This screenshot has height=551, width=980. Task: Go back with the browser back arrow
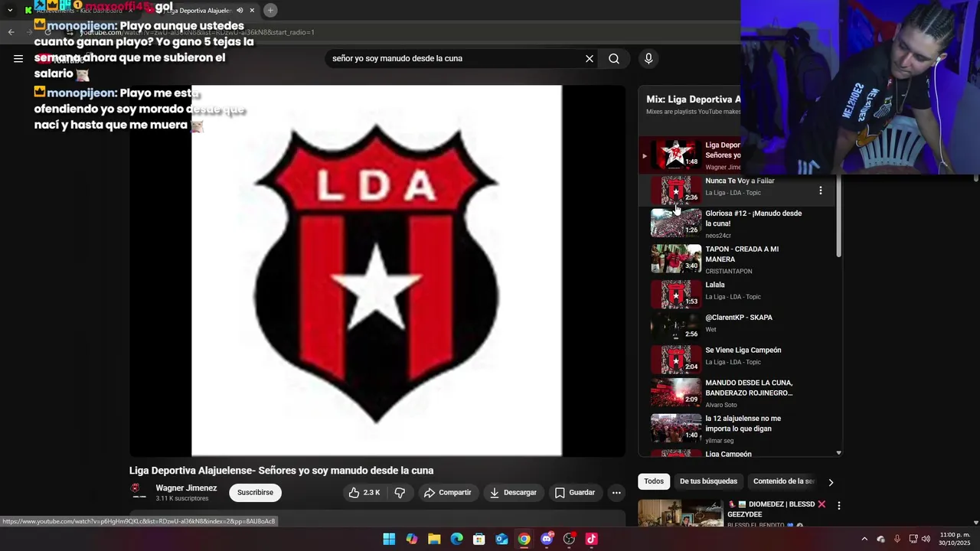pos(11,32)
